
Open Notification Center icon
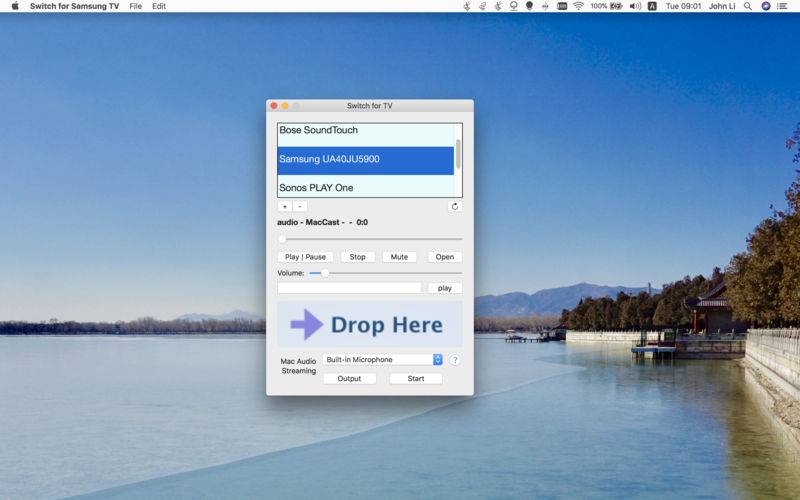[x=782, y=6]
